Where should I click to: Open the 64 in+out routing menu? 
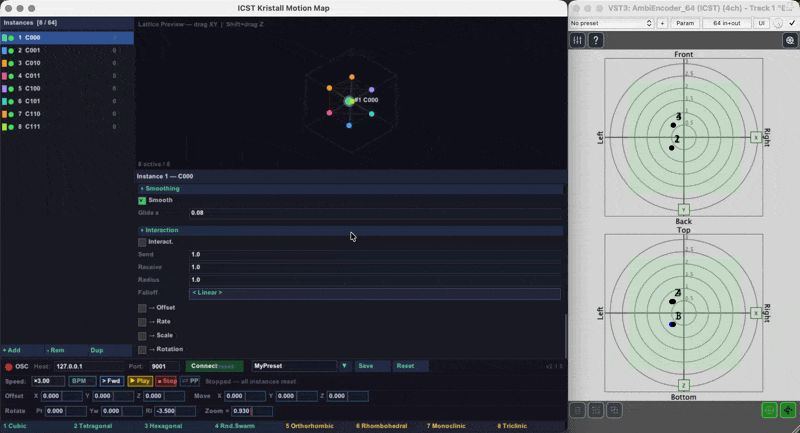727,23
